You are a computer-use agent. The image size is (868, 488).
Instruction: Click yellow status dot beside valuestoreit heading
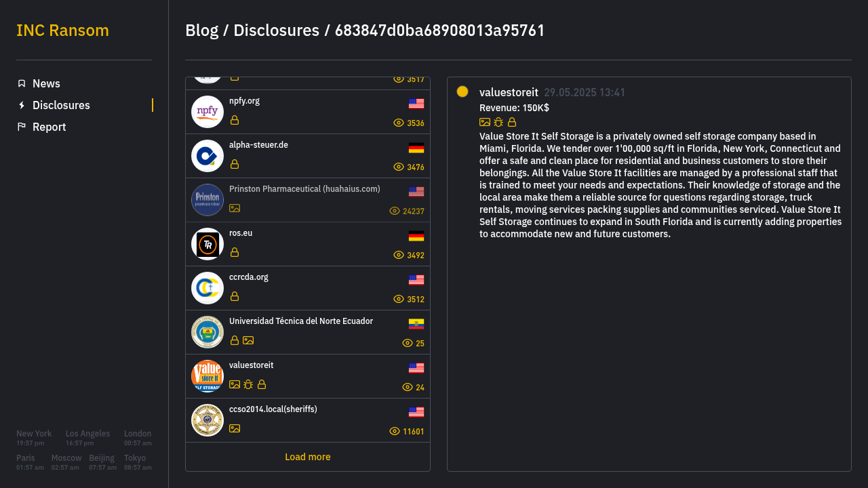[x=462, y=91]
